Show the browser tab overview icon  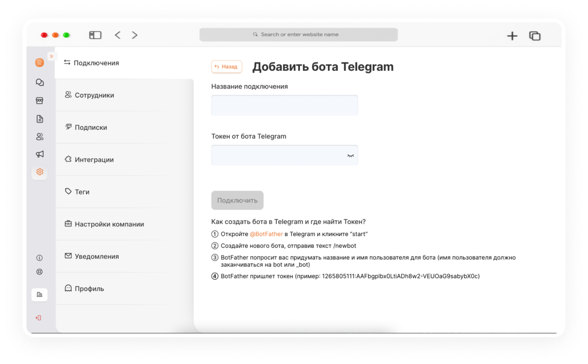[535, 36]
